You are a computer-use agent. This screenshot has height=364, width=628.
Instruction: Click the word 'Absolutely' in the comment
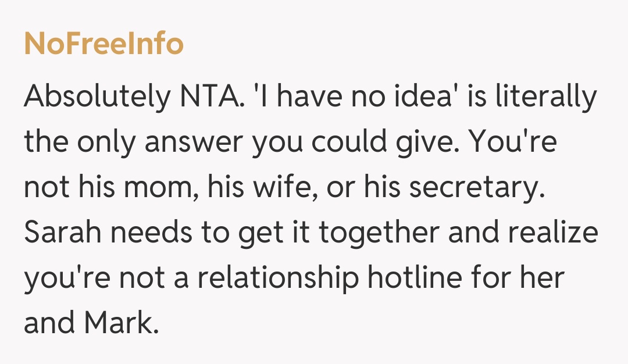tap(94, 98)
